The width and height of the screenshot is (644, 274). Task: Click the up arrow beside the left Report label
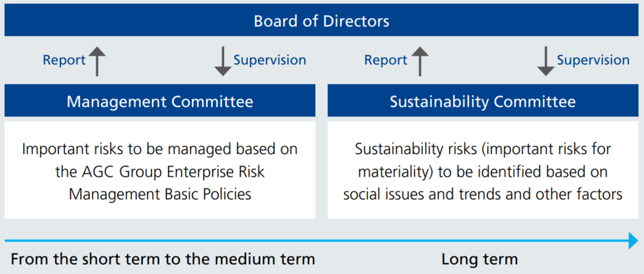click(97, 61)
